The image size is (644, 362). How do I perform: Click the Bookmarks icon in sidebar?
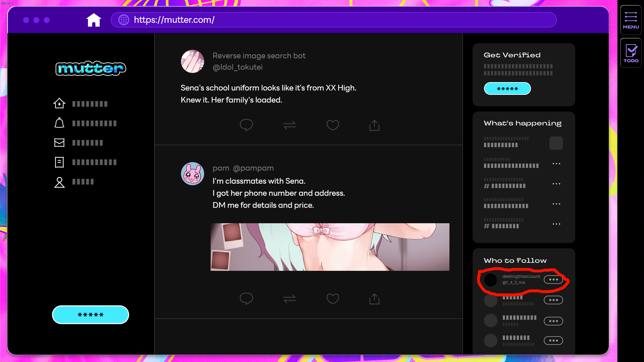tap(59, 162)
